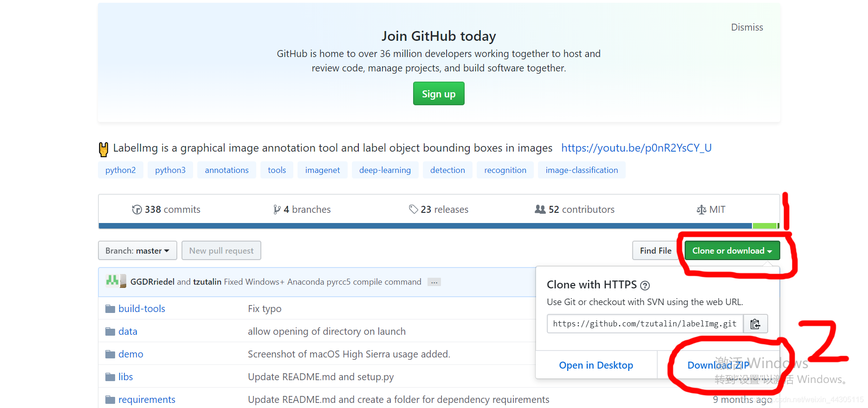Open the 'Fix typo' commit message
This screenshot has height=408, width=868.
(265, 309)
